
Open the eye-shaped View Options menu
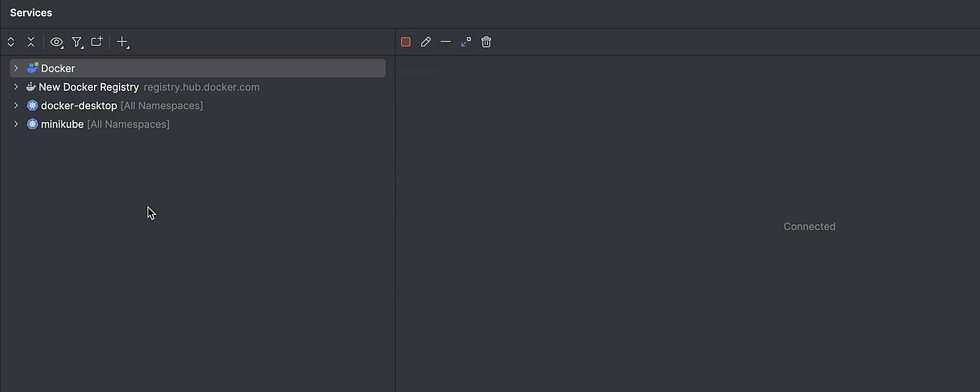pos(57,42)
